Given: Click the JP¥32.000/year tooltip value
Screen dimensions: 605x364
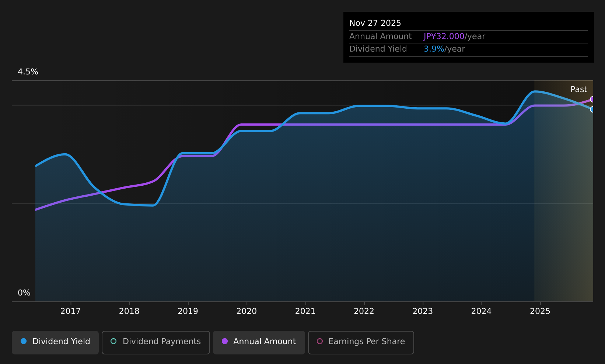Looking at the screenshot, I should pos(454,36).
